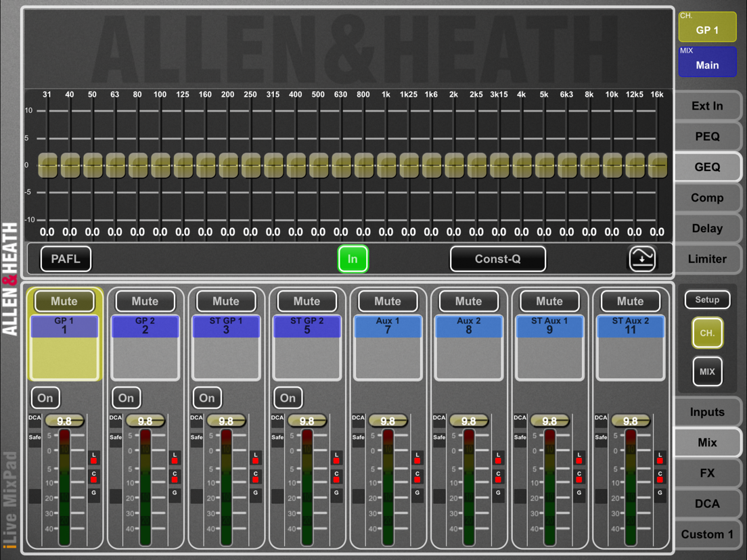Viewport: 747px width, 560px height.
Task: Click the 8k GEQ fader
Action: pos(590,165)
